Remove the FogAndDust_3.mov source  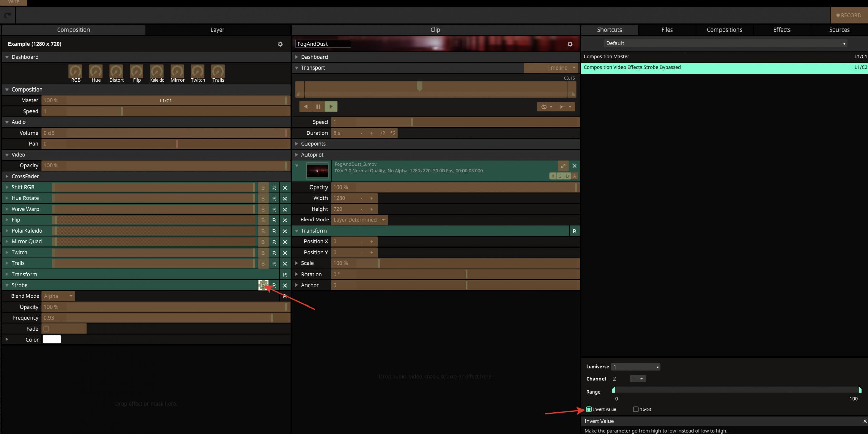(x=574, y=166)
